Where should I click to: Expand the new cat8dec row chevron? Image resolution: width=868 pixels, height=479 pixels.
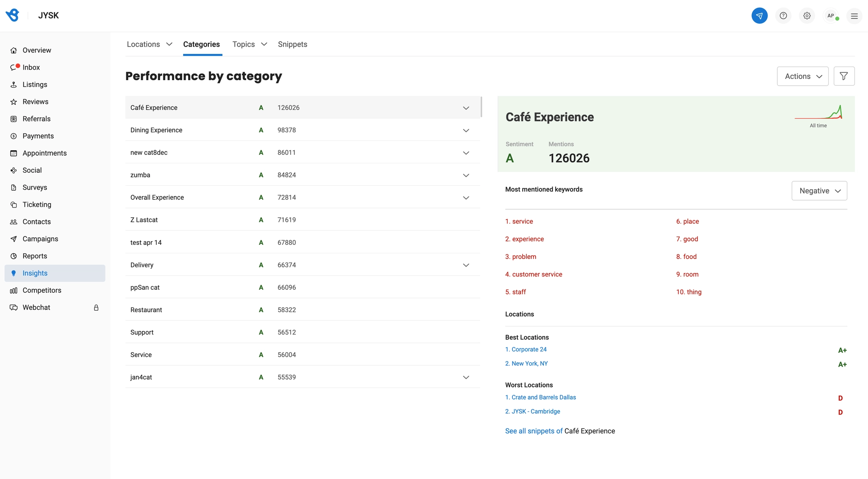pyautogui.click(x=466, y=153)
